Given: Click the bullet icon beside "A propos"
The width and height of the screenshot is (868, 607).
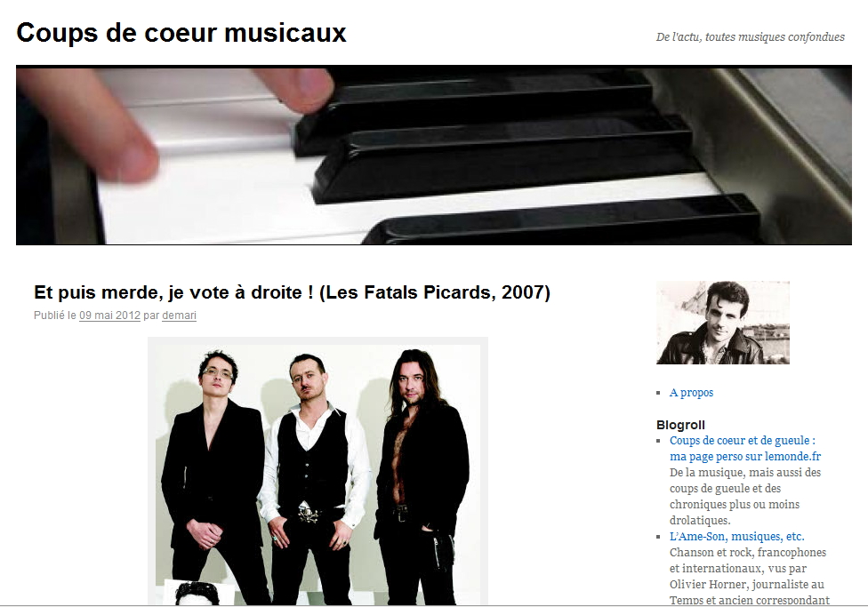Looking at the screenshot, I should tap(658, 393).
